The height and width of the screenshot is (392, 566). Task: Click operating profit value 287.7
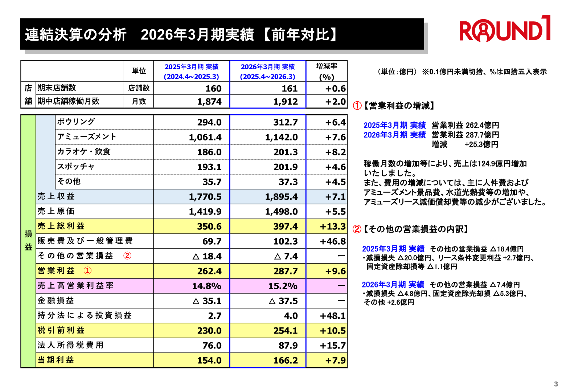tap(286, 271)
